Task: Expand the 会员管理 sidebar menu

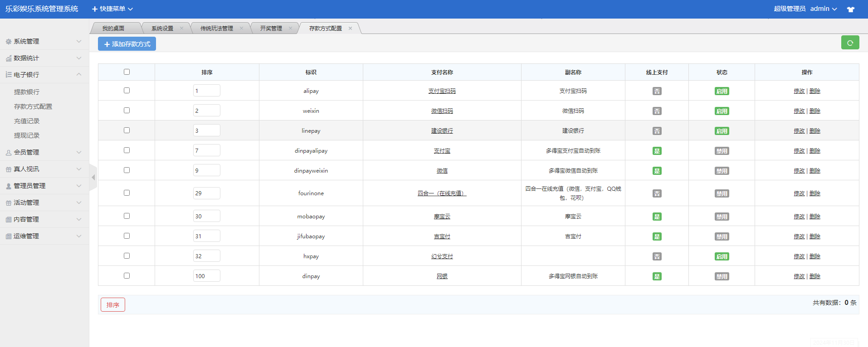Action: (x=44, y=152)
